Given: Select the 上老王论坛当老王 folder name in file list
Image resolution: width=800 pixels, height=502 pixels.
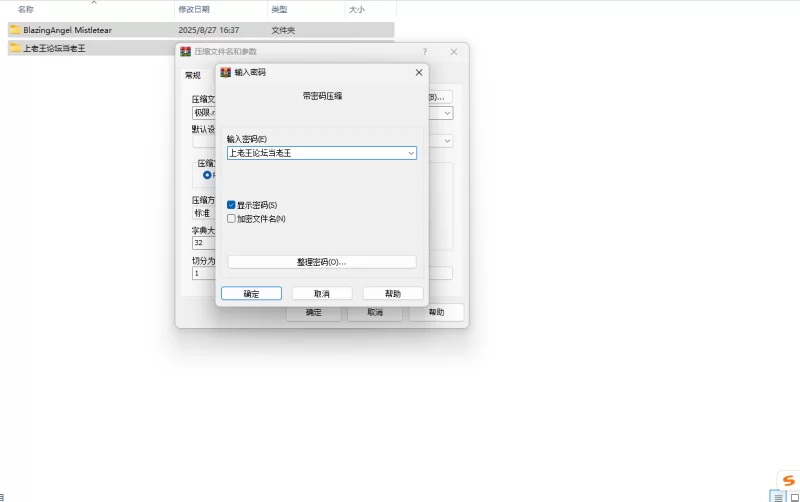Looking at the screenshot, I should (54, 48).
